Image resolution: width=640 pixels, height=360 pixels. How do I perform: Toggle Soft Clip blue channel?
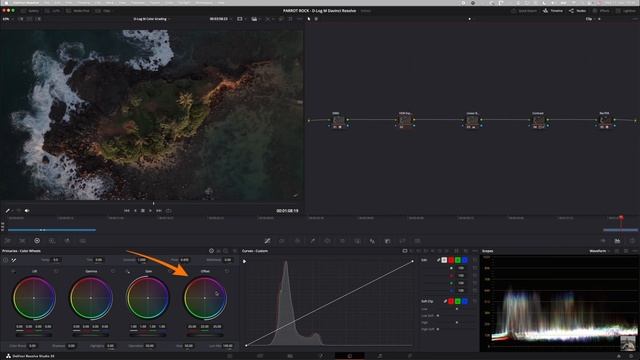point(465,301)
